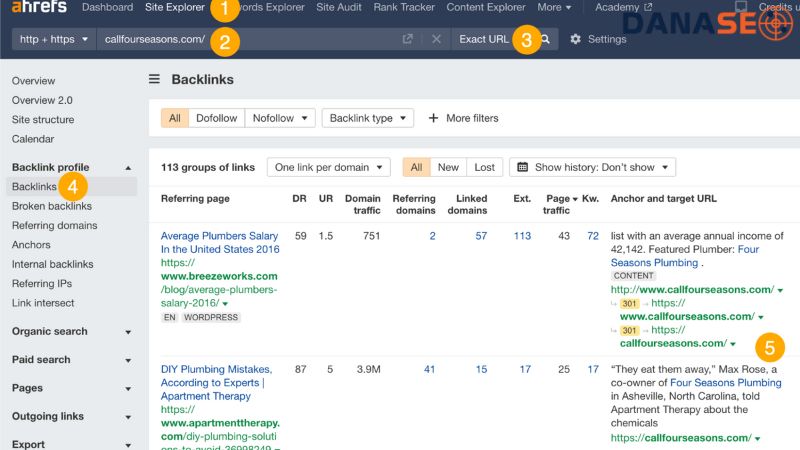Select the New links toggle
The image size is (800, 450).
coord(448,167)
